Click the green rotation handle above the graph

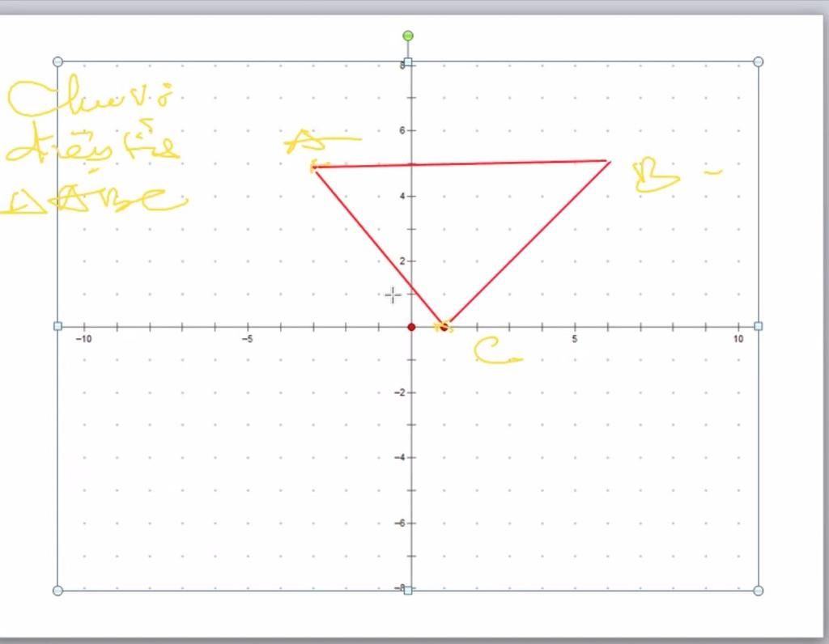point(408,36)
